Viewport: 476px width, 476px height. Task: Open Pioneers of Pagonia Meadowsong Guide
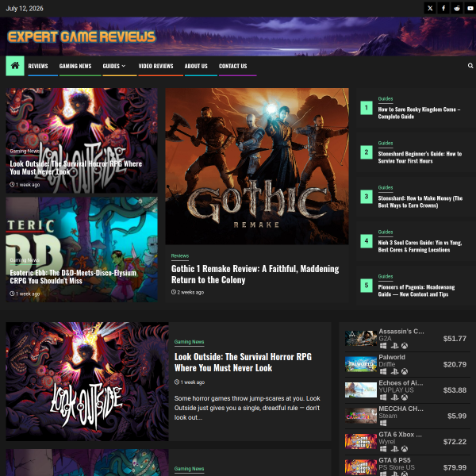(x=416, y=290)
